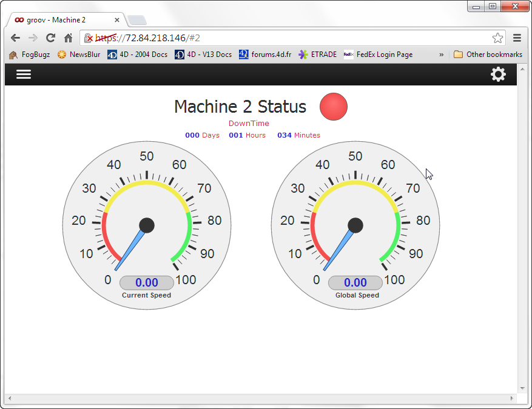Click the browser back arrow
532x409 pixels.
click(15, 38)
